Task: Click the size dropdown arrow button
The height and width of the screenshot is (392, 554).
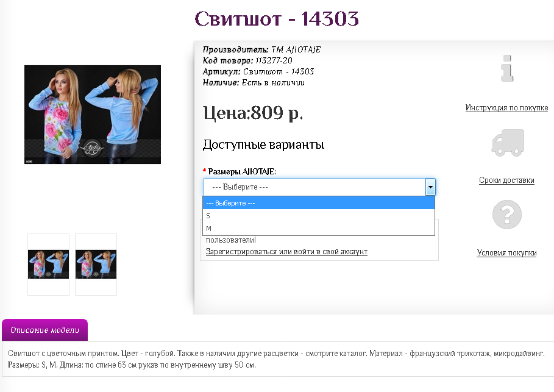Action: [430, 187]
